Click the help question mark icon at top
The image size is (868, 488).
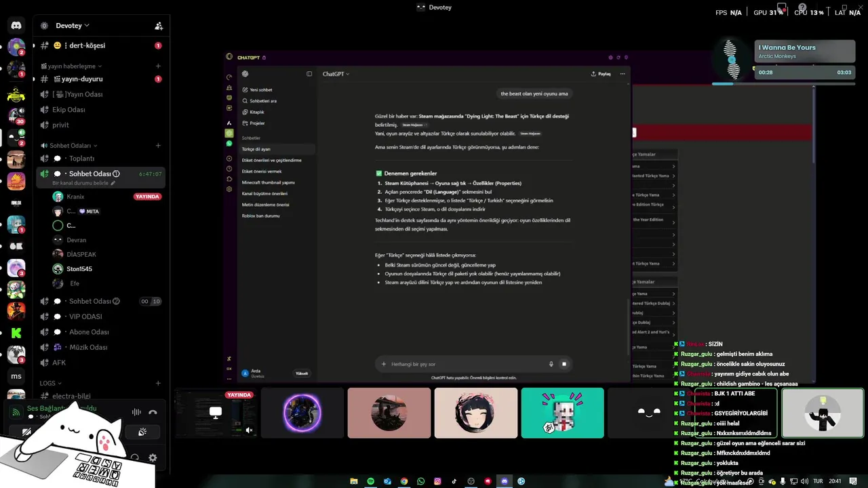(802, 7)
